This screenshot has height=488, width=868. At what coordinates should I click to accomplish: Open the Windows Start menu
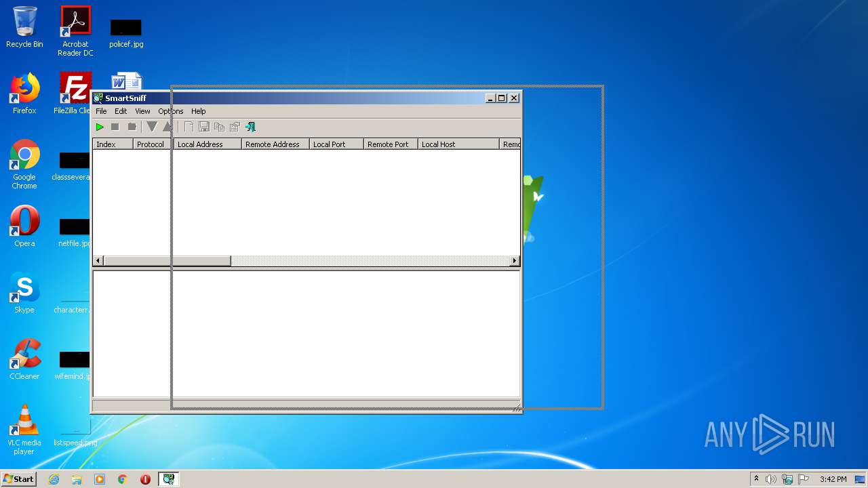coord(19,479)
